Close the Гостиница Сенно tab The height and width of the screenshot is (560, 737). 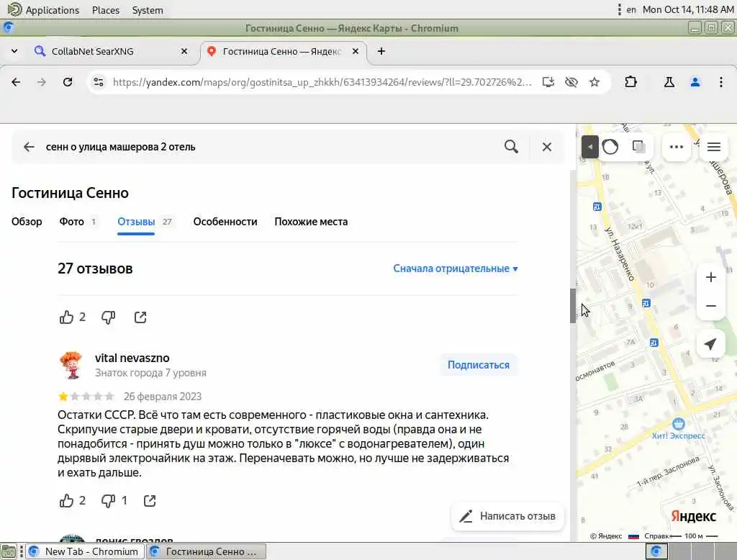point(356,51)
